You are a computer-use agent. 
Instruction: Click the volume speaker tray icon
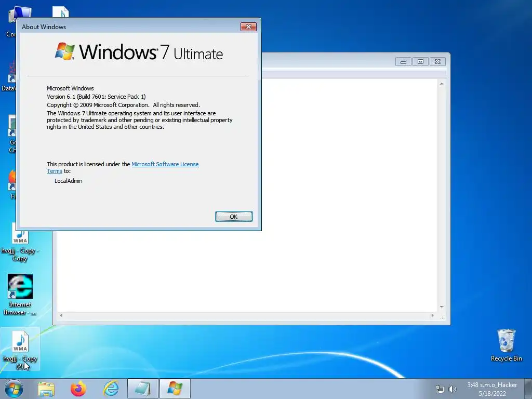[x=453, y=389]
